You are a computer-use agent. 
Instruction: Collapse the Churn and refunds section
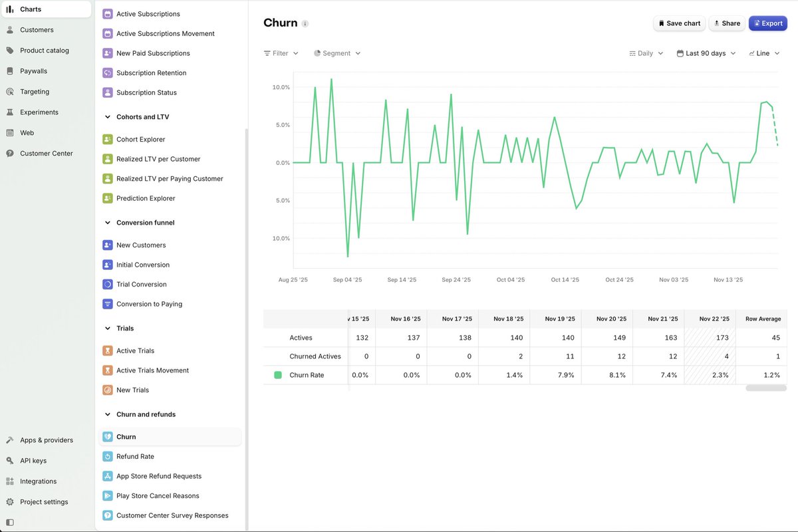click(x=108, y=414)
